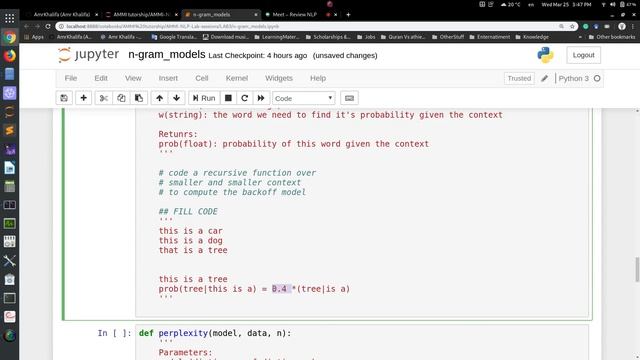Click the '## FILL CODE' comment line

tap(188, 211)
